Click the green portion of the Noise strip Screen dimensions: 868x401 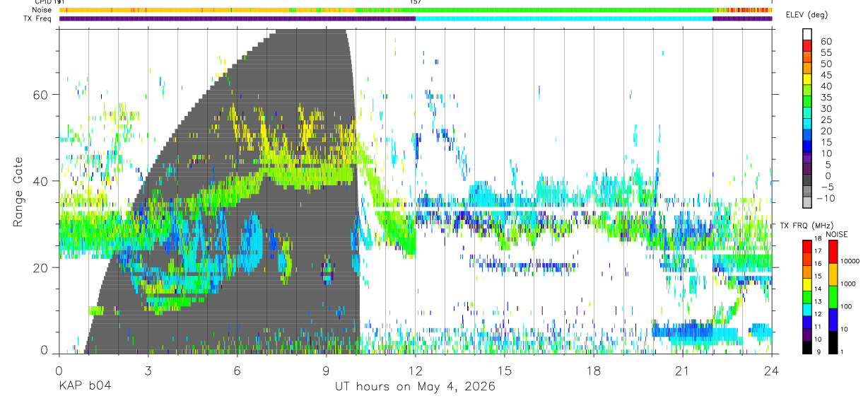coord(535,10)
